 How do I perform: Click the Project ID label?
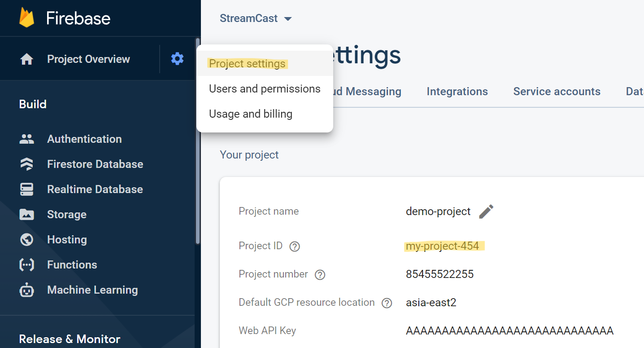(x=261, y=246)
